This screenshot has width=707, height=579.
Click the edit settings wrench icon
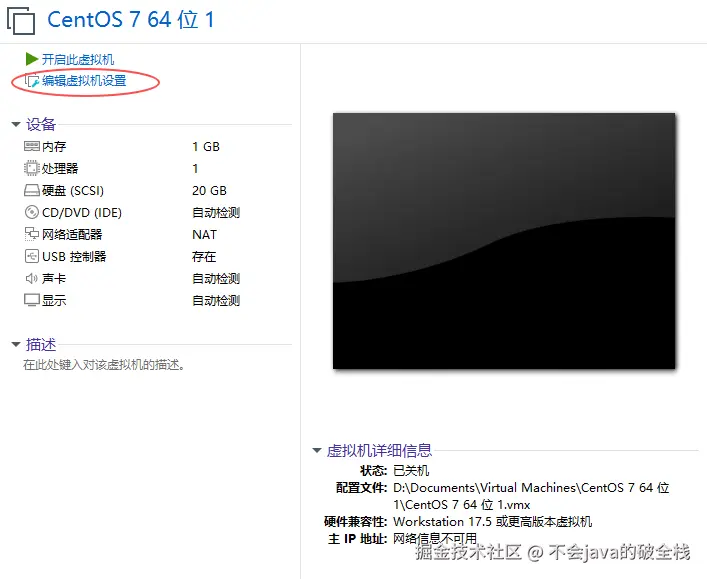point(32,81)
